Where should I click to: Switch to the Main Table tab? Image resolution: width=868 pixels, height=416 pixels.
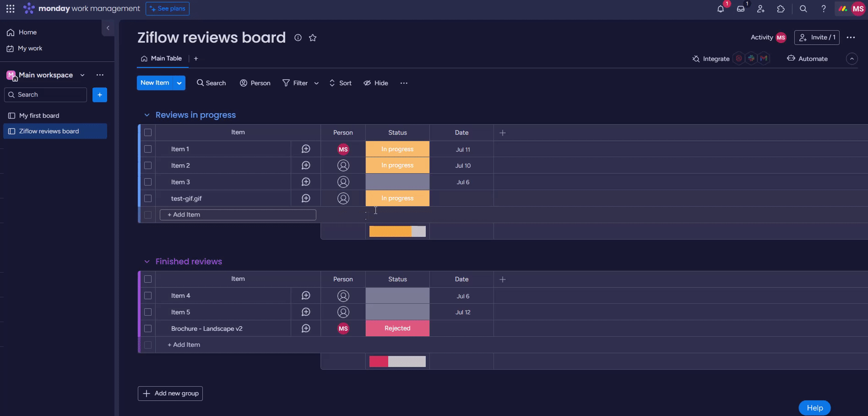162,59
